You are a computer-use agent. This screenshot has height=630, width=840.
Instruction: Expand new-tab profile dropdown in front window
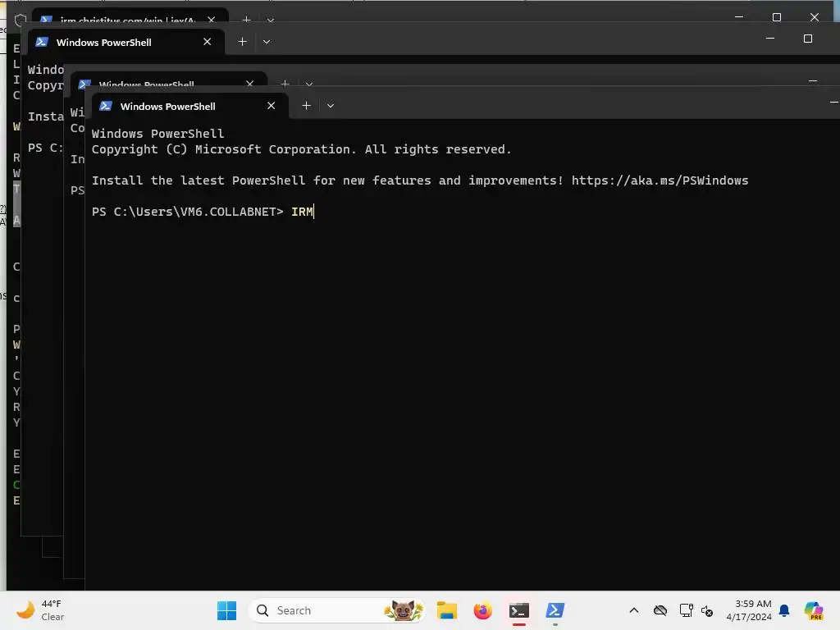[x=331, y=106]
